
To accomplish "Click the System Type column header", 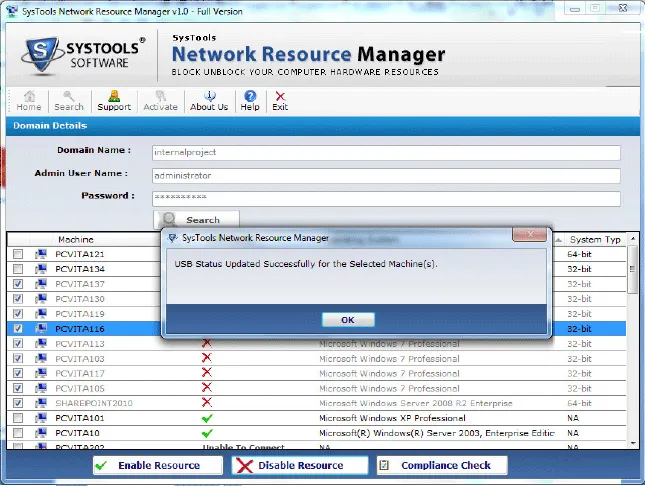I will point(595,240).
